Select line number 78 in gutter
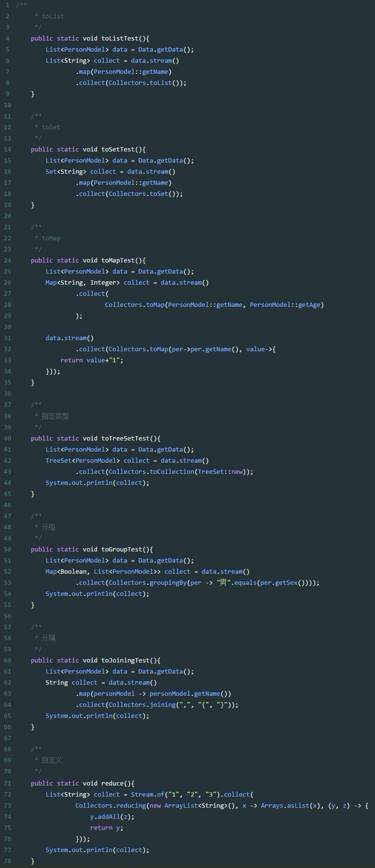375x868 pixels. tap(7, 861)
